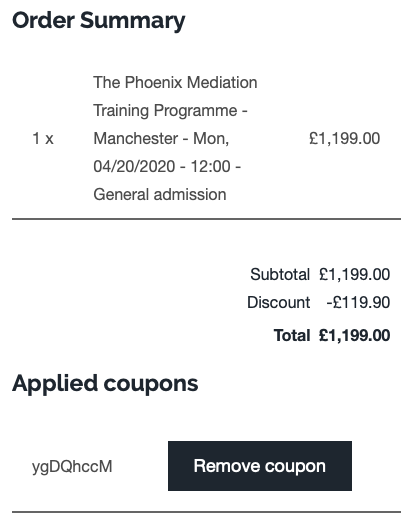Click the Remove coupon button

(x=260, y=466)
